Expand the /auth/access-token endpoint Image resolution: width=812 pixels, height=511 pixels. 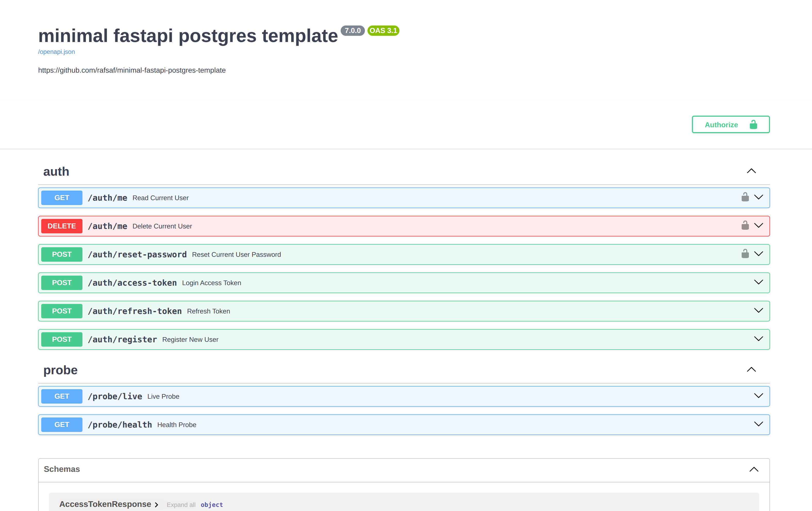tap(759, 283)
